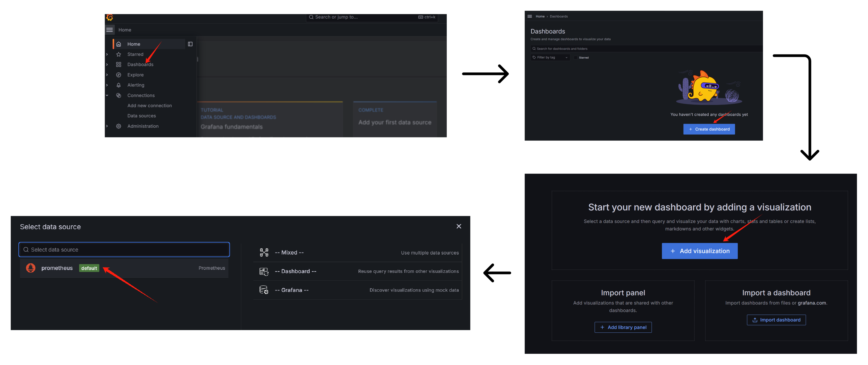Click the Prometheus flame icon
This screenshot has width=868, height=365.
tap(31, 268)
